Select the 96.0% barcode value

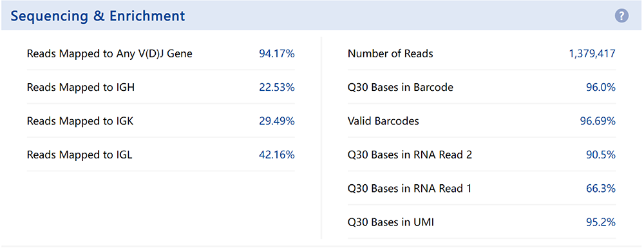click(x=600, y=88)
